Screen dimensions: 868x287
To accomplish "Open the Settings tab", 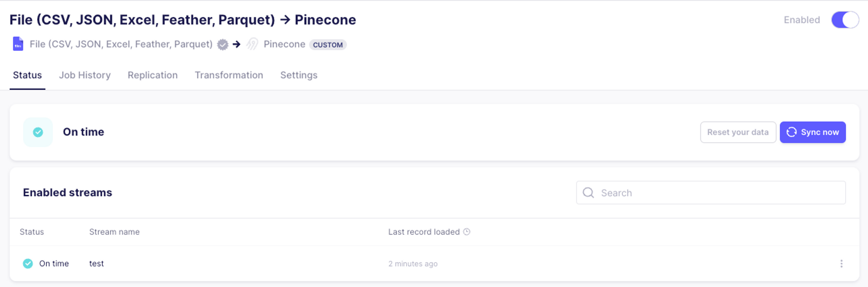I will tap(299, 75).
